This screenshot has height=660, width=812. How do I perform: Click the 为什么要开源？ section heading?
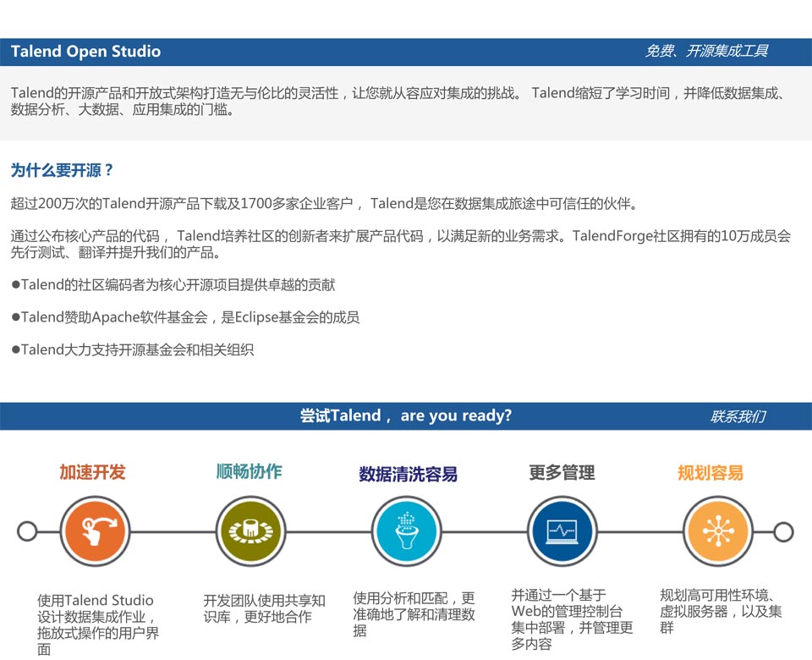point(62,171)
